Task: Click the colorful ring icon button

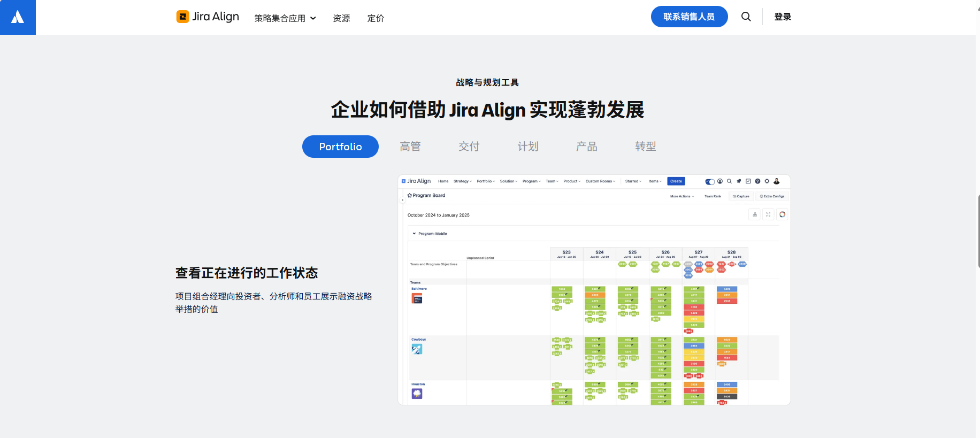Action: click(782, 214)
